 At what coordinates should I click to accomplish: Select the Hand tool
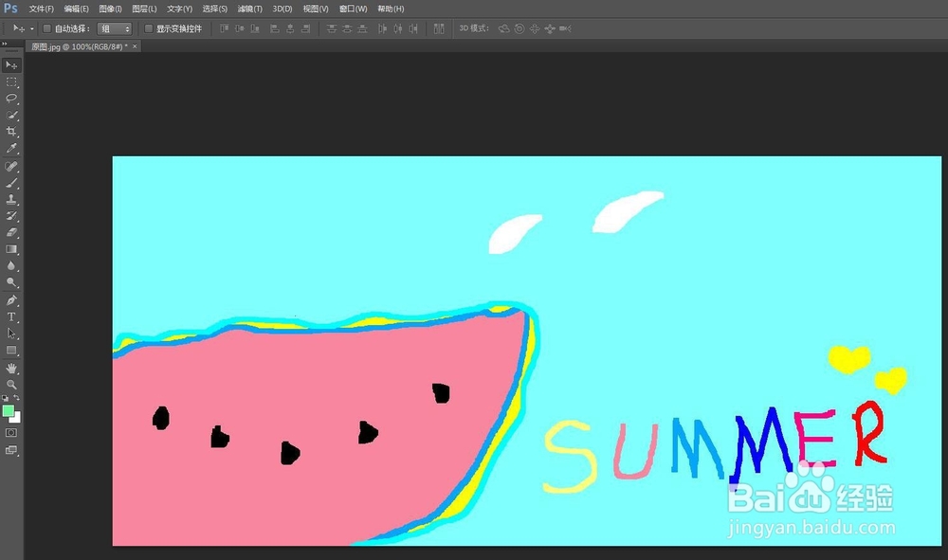(x=11, y=368)
